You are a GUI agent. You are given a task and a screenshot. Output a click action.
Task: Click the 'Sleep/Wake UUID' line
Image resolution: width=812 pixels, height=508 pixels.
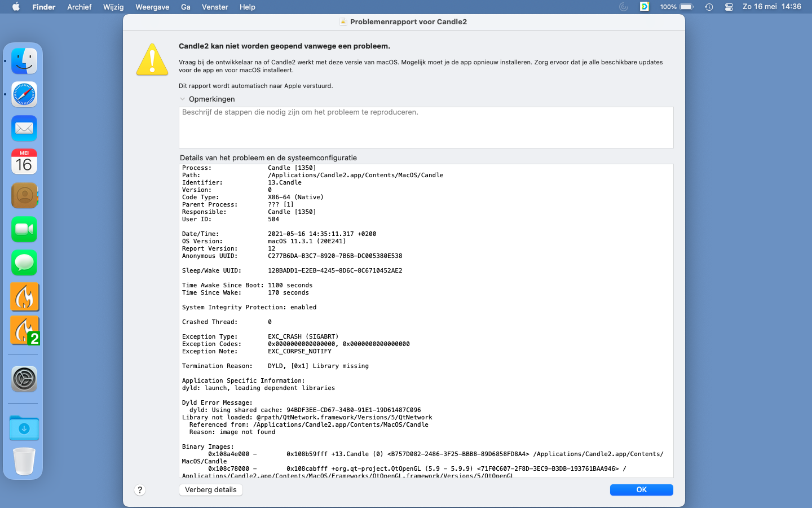point(292,270)
